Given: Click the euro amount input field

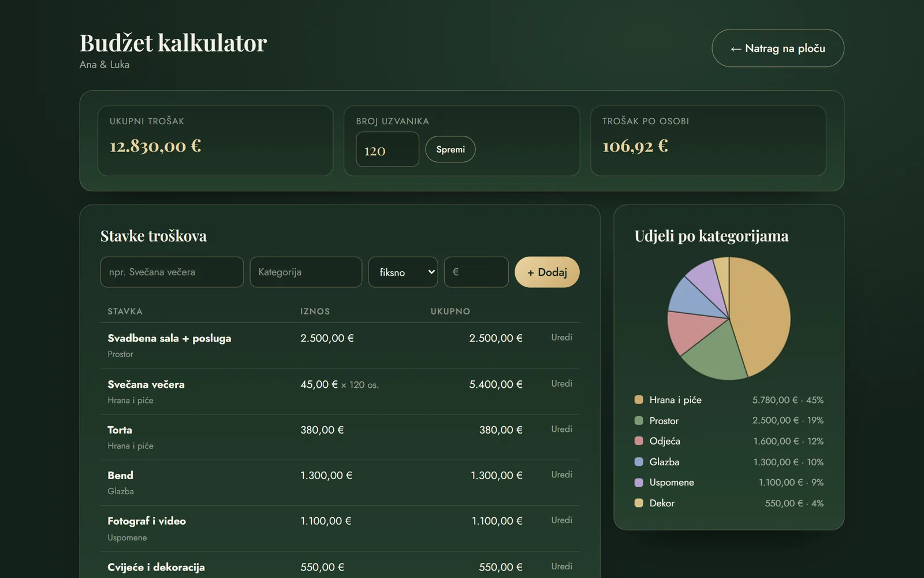Looking at the screenshot, I should pyautogui.click(x=476, y=272).
